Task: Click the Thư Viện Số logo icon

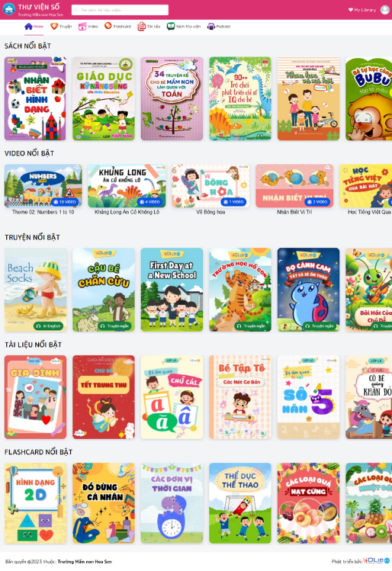Action: pos(8,9)
